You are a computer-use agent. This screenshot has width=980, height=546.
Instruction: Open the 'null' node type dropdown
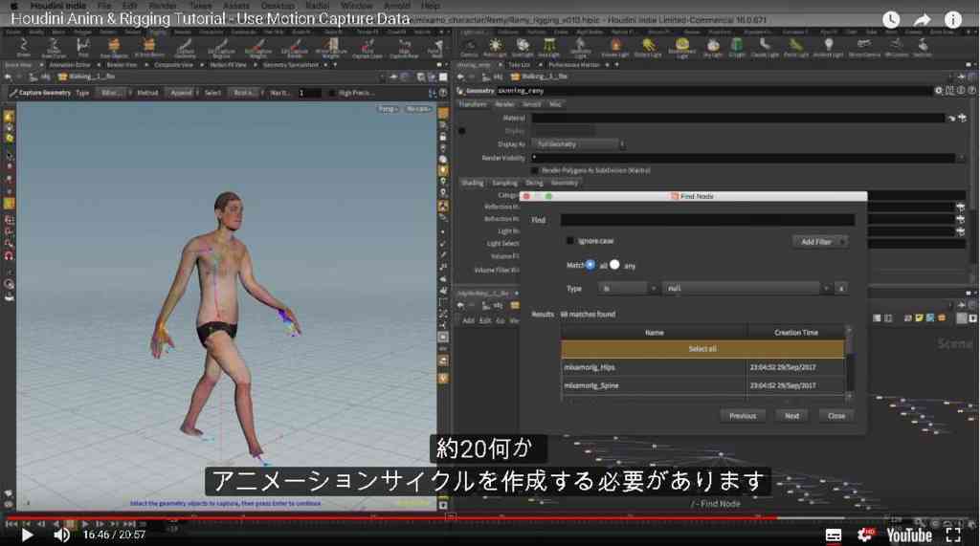click(x=746, y=288)
